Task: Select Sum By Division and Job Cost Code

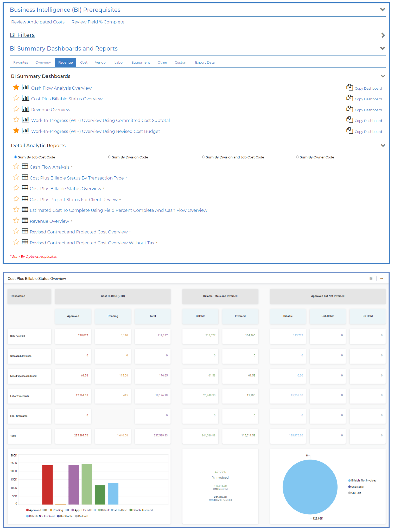Action: (x=204, y=157)
